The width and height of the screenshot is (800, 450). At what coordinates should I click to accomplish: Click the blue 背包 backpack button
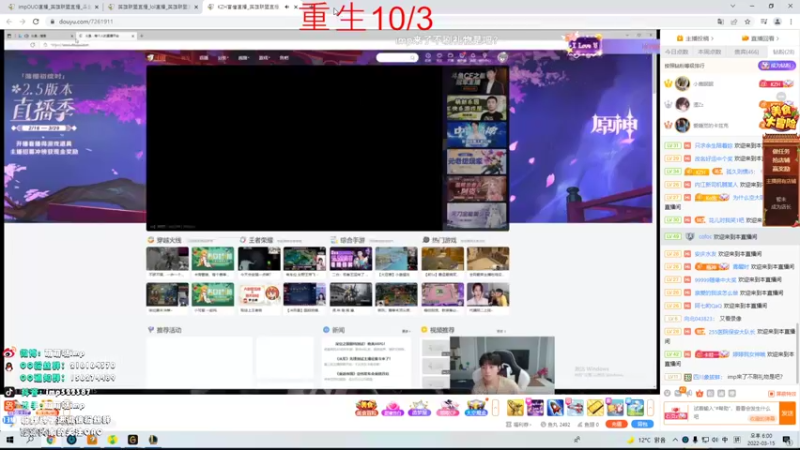coord(642,424)
